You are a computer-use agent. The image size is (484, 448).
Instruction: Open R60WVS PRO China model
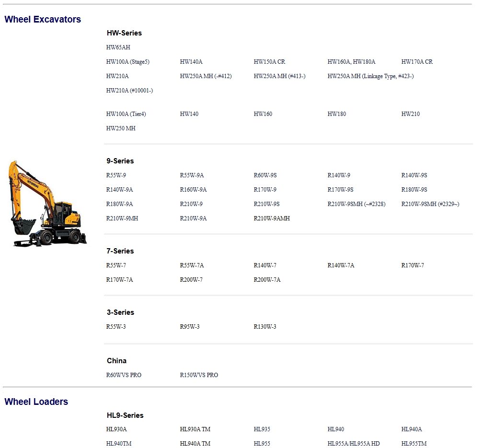pyautogui.click(x=124, y=375)
